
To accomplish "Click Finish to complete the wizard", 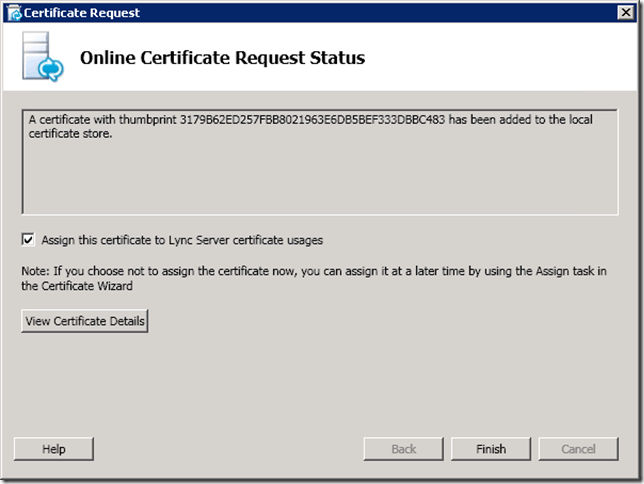I will (490, 449).
